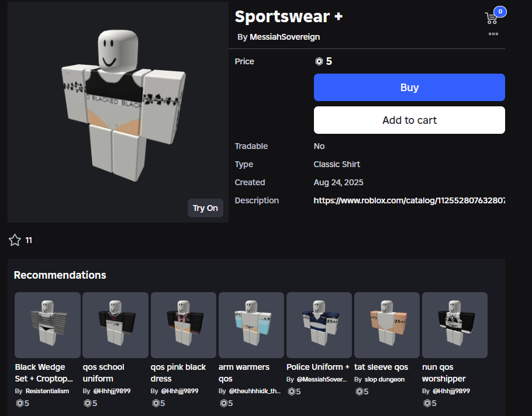Open arm warmers qos thumbnail

[251, 325]
